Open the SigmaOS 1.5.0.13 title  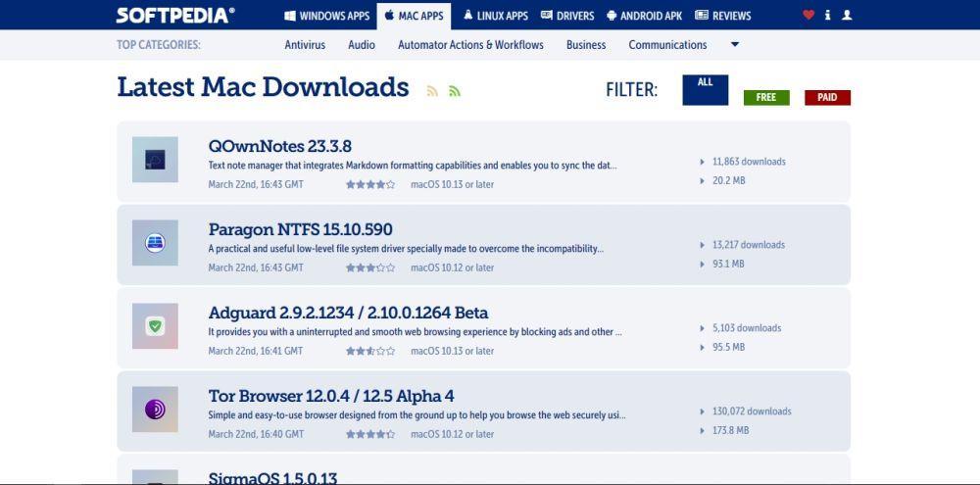pos(272,478)
